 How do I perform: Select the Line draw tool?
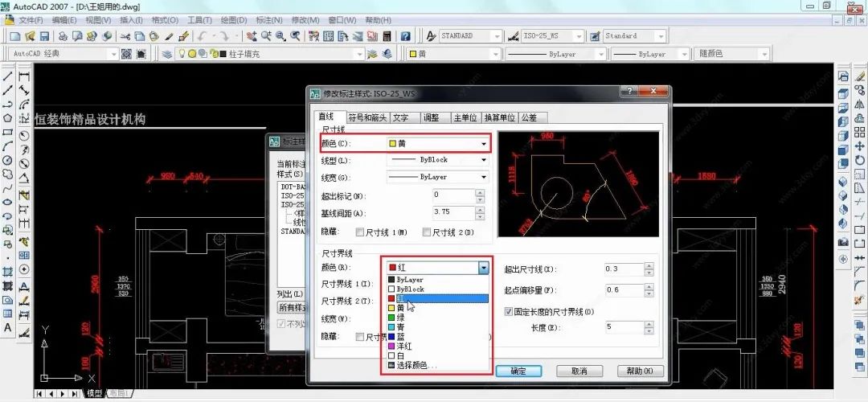click(x=8, y=76)
